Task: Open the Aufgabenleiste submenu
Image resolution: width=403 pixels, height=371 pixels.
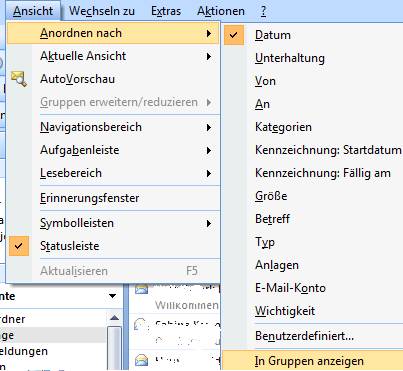Action: [x=113, y=150]
